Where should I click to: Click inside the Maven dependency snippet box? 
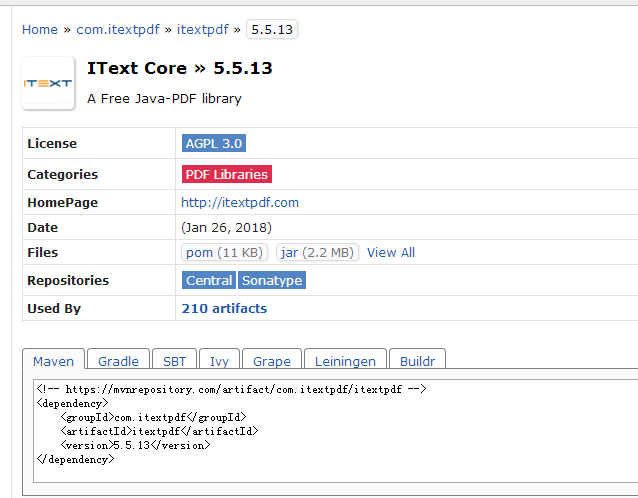point(335,431)
